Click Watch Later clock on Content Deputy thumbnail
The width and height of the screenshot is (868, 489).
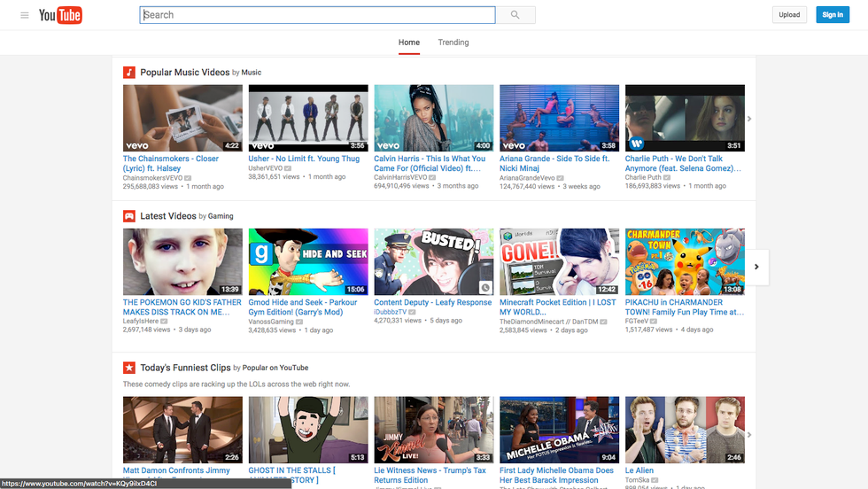[x=485, y=288]
